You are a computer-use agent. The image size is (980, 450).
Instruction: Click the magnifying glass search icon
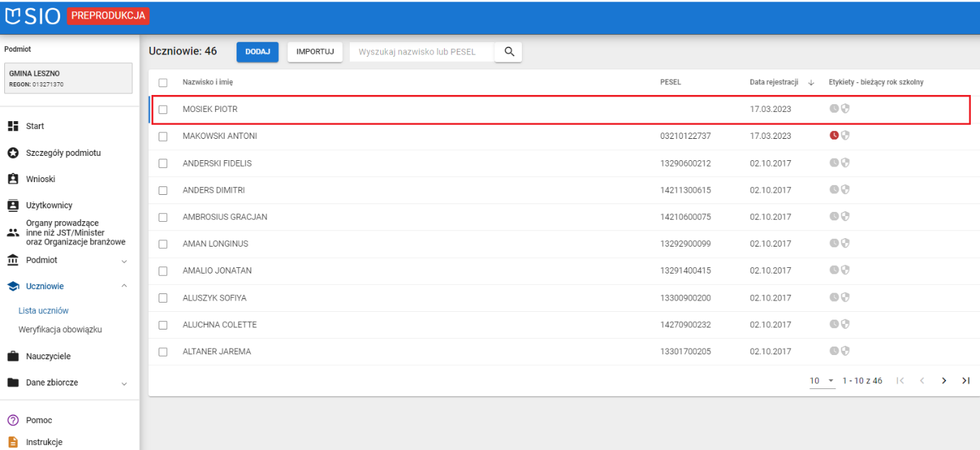pyautogui.click(x=508, y=52)
